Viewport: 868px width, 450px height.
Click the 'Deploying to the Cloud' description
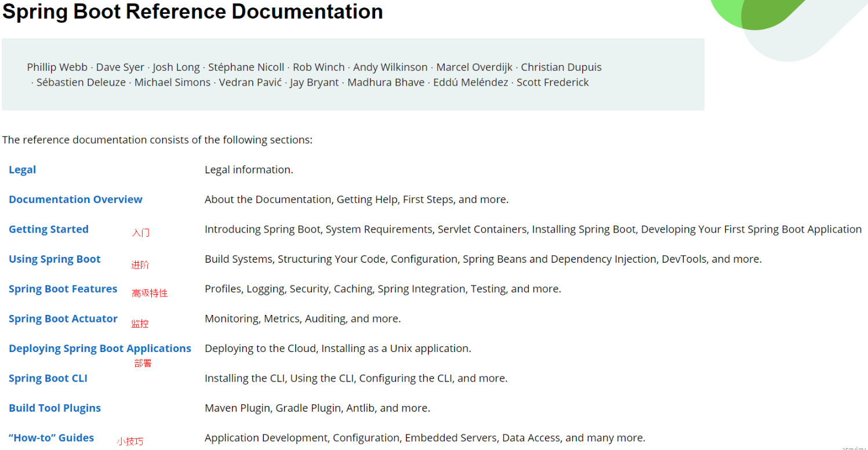coord(338,349)
